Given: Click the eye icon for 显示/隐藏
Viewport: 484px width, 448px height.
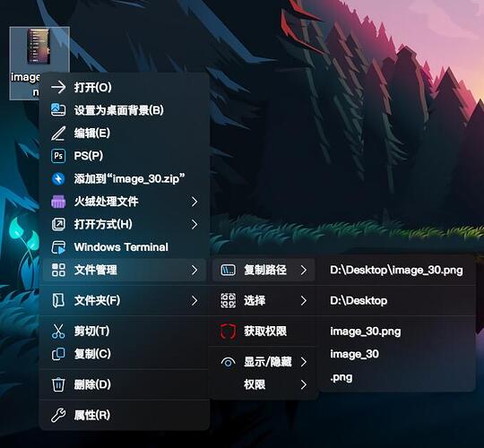Looking at the screenshot, I should point(229,363).
